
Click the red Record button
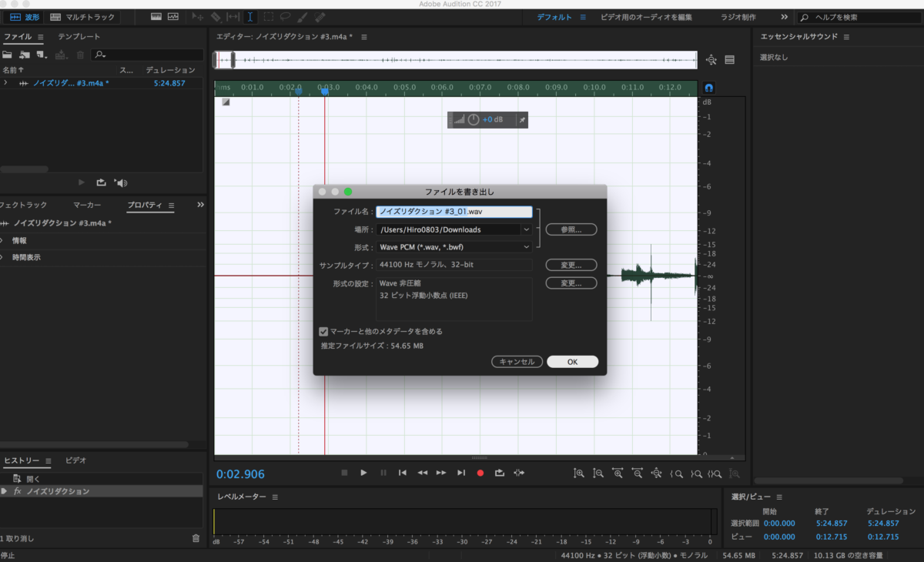(480, 473)
